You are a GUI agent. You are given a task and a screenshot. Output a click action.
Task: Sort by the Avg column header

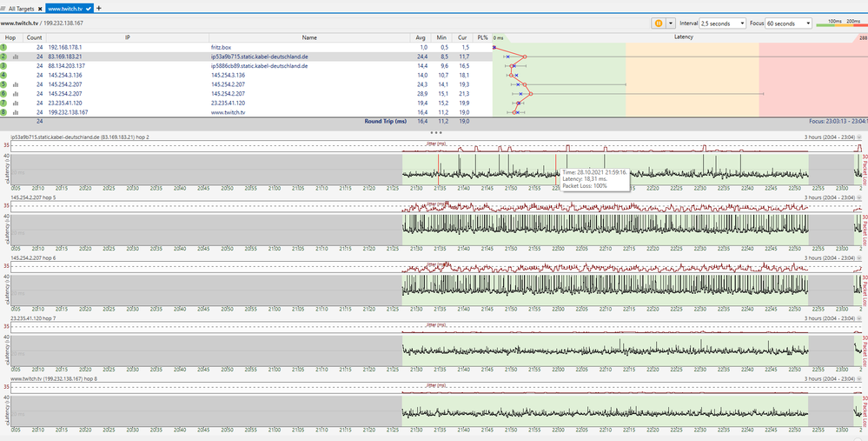[421, 37]
